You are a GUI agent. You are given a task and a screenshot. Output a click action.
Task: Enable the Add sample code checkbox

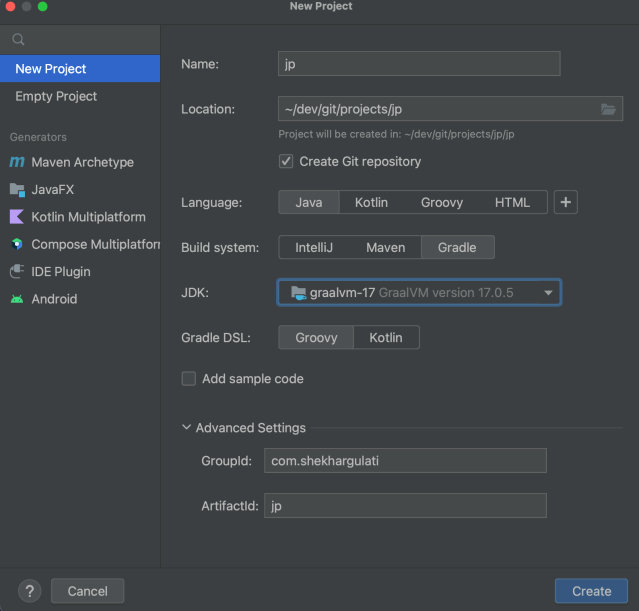pos(188,379)
